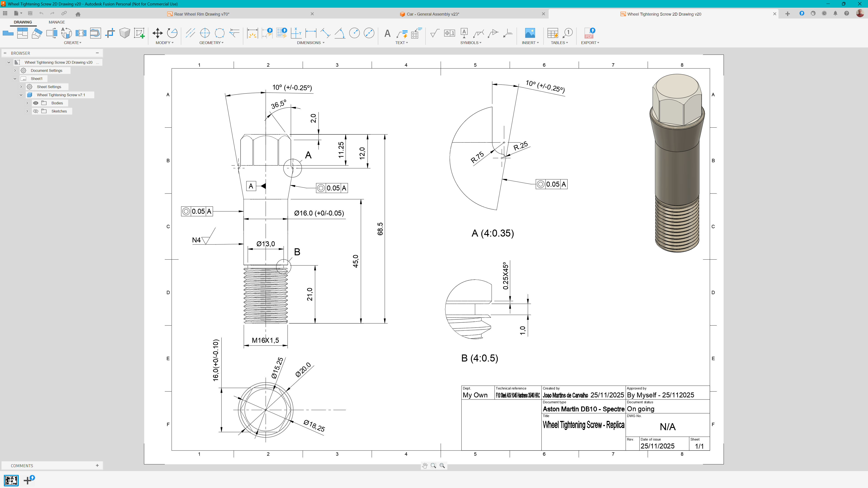868x488 pixels.
Task: Click the Home button in the toolbar
Action: click(78, 14)
